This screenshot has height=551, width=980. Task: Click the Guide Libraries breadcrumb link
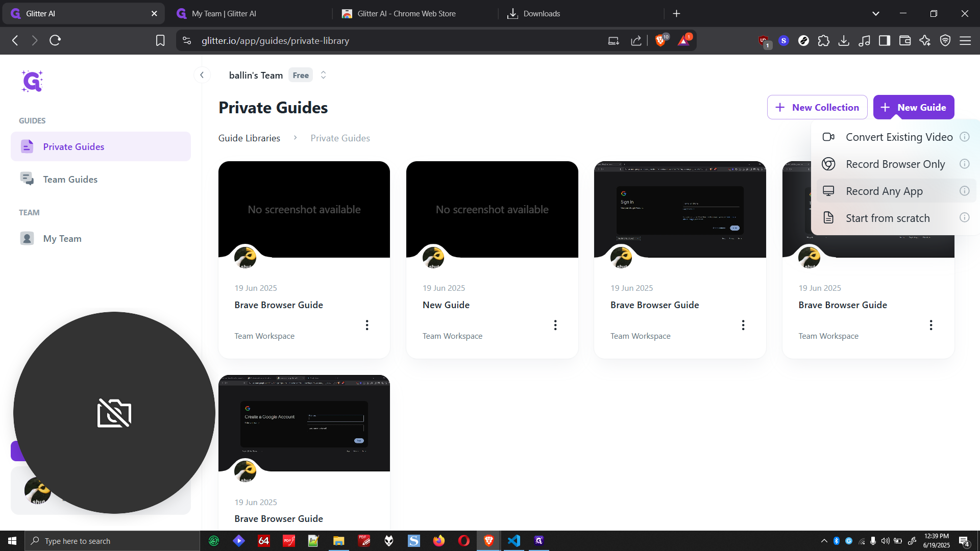pyautogui.click(x=249, y=138)
